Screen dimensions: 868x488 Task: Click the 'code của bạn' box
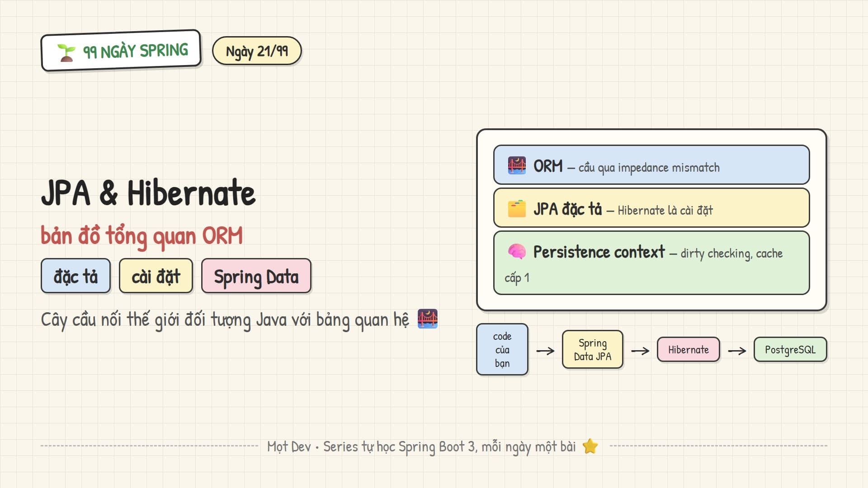(x=502, y=350)
